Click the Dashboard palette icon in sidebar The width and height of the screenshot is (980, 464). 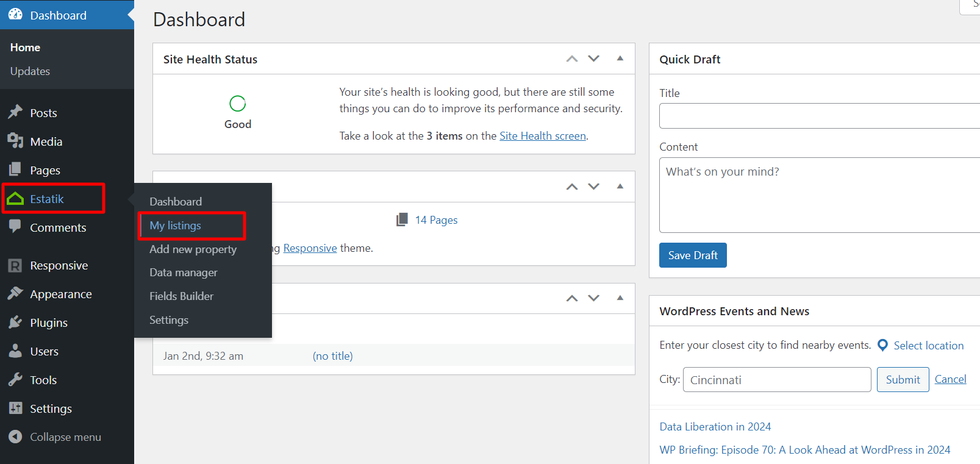(x=15, y=15)
